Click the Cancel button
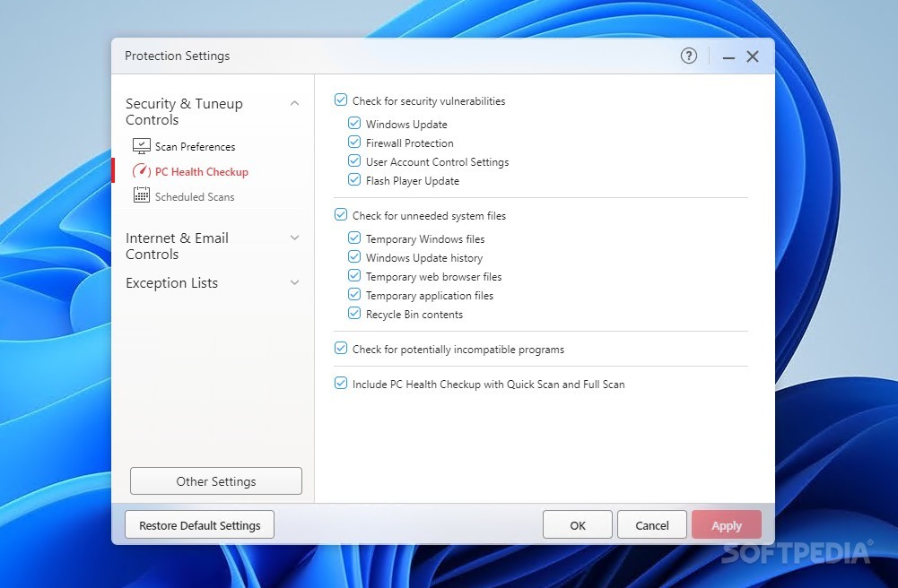Viewport: 898px width, 588px height. click(651, 524)
